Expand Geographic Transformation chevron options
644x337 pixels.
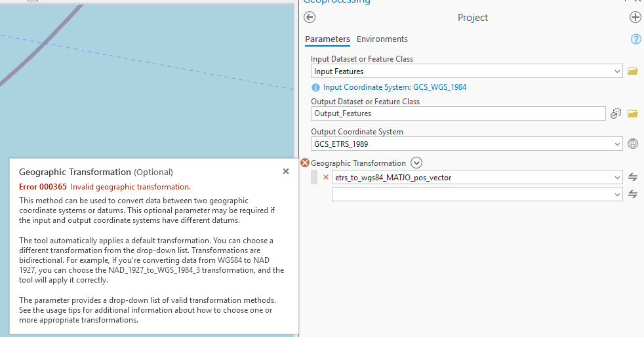[x=416, y=163]
